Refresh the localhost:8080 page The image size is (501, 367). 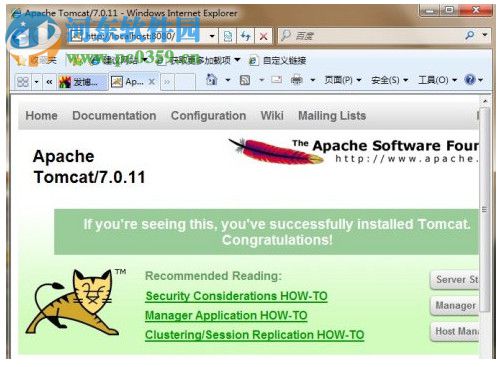pos(246,36)
